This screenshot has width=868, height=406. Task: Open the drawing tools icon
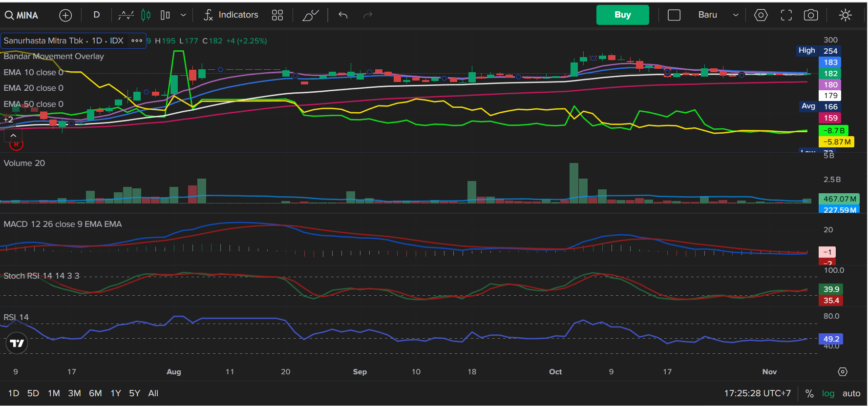pyautogui.click(x=310, y=15)
